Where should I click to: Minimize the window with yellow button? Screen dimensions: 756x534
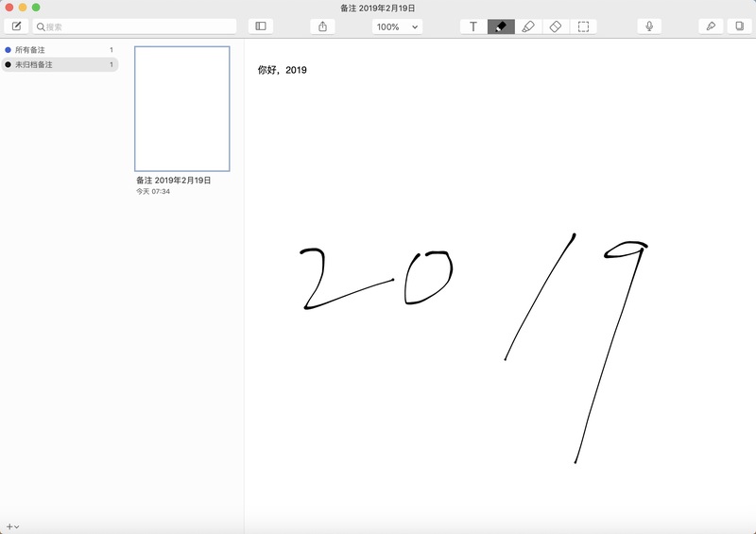22,8
